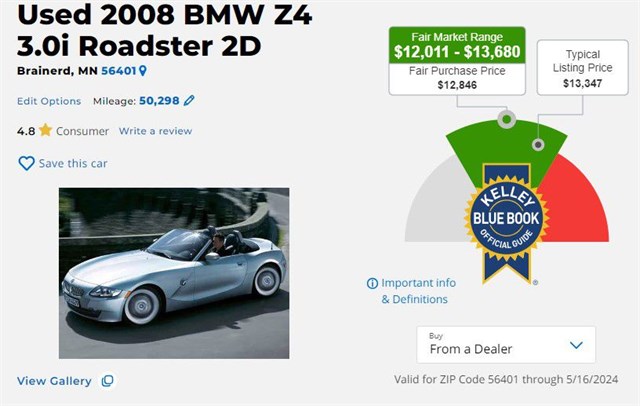Click the Fair Market Range green box
Image resolution: width=640 pixels, height=406 pixels.
[x=457, y=45]
